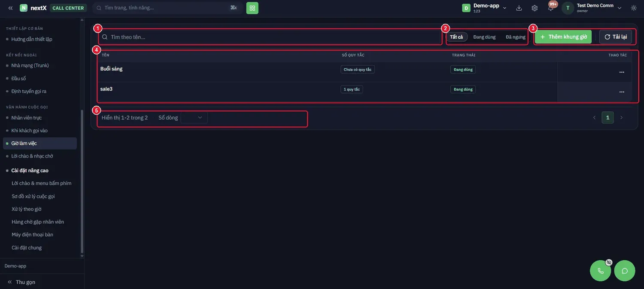Open the green apps grid icon
The image size is (644, 289).
pyautogui.click(x=252, y=8)
